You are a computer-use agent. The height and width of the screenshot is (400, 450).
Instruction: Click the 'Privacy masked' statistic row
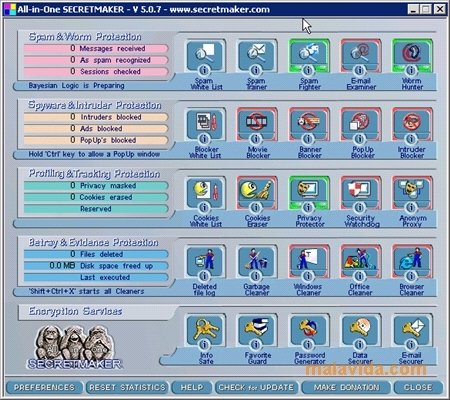tap(96, 186)
